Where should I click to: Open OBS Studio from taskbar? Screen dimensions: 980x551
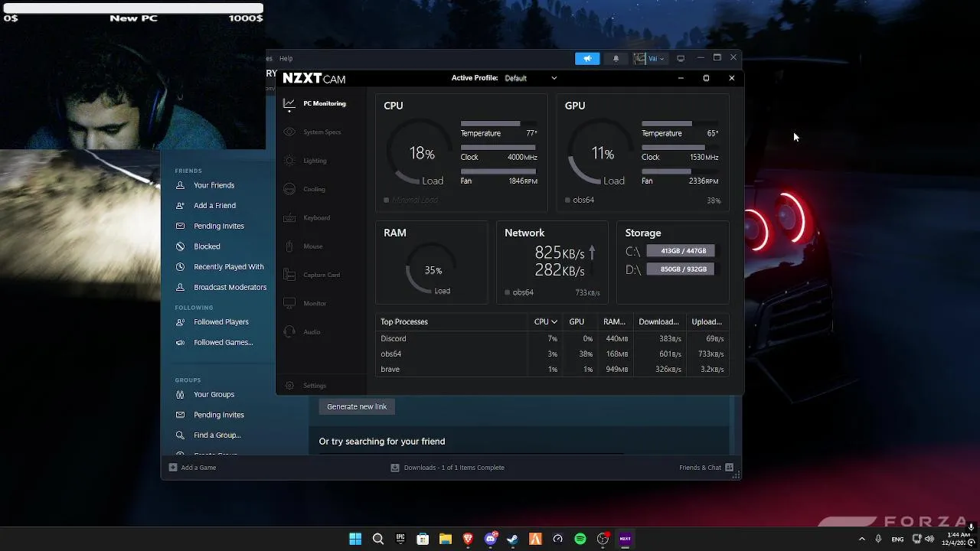pos(603,539)
